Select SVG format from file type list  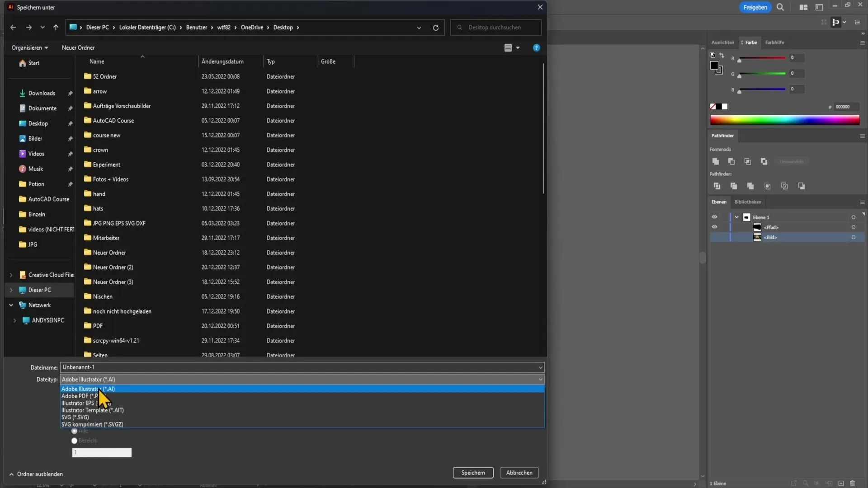pos(75,417)
